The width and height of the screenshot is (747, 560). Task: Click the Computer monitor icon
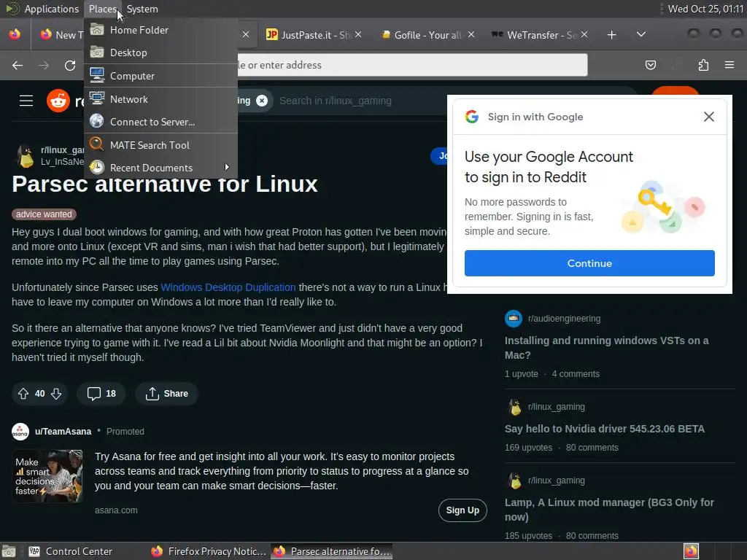tap(97, 75)
